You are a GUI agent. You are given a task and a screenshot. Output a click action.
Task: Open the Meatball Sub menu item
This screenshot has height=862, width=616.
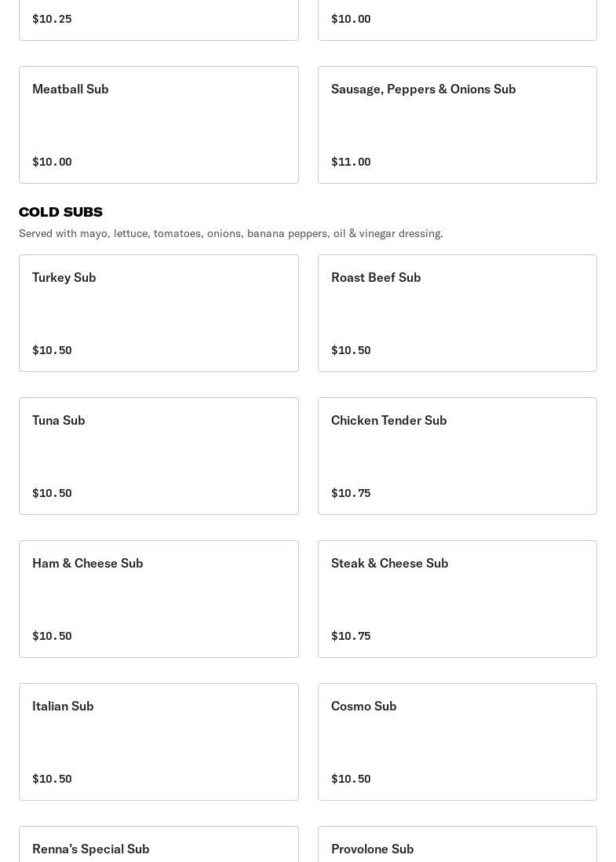pyautogui.click(x=159, y=124)
